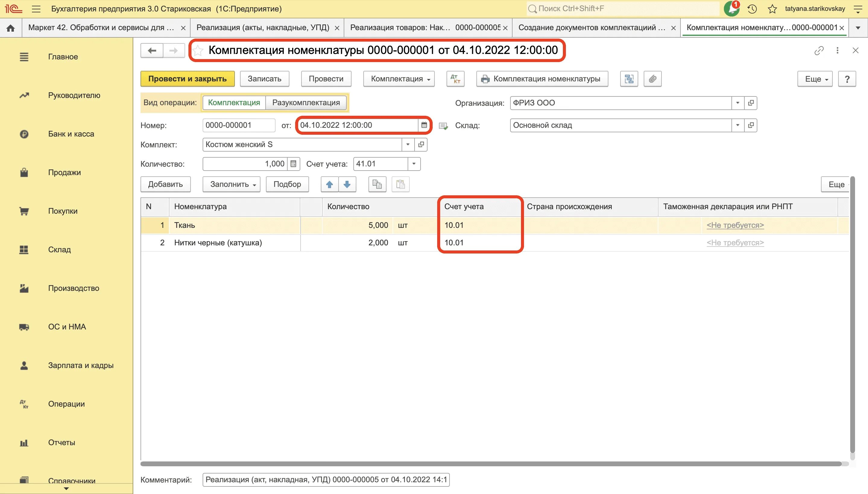Open the notifications bell icon
The image size is (868, 494).
tap(731, 9)
